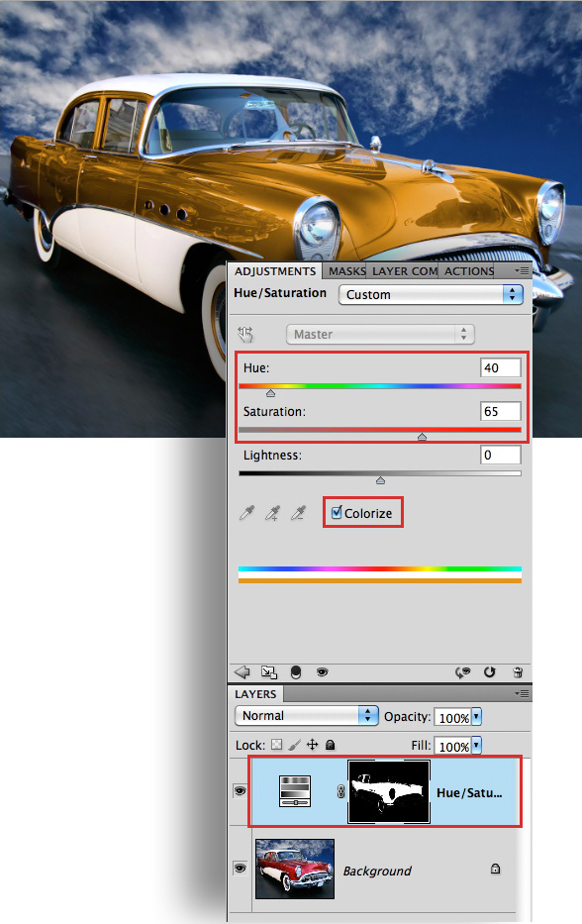
Task: Select the first eyedropper tool
Action: pyautogui.click(x=246, y=513)
